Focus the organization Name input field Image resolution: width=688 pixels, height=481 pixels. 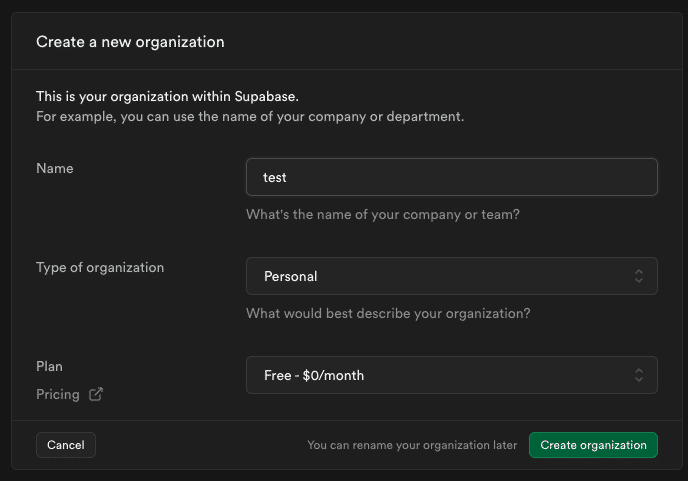[451, 177]
